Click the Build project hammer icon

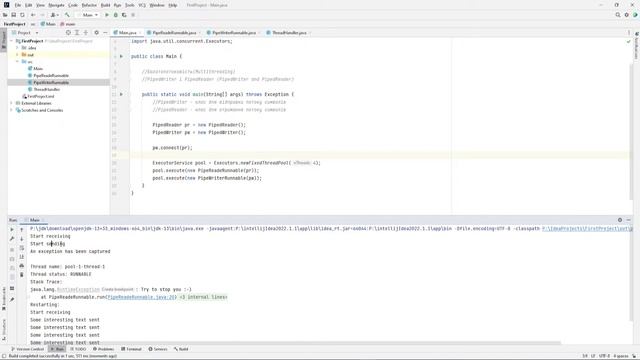click(x=67, y=15)
